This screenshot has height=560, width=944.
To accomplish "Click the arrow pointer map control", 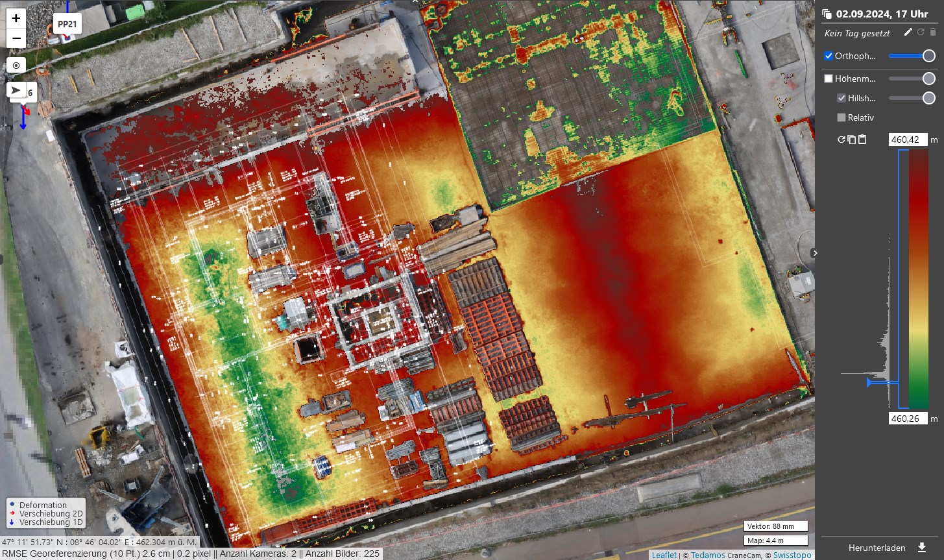I will click(x=16, y=90).
